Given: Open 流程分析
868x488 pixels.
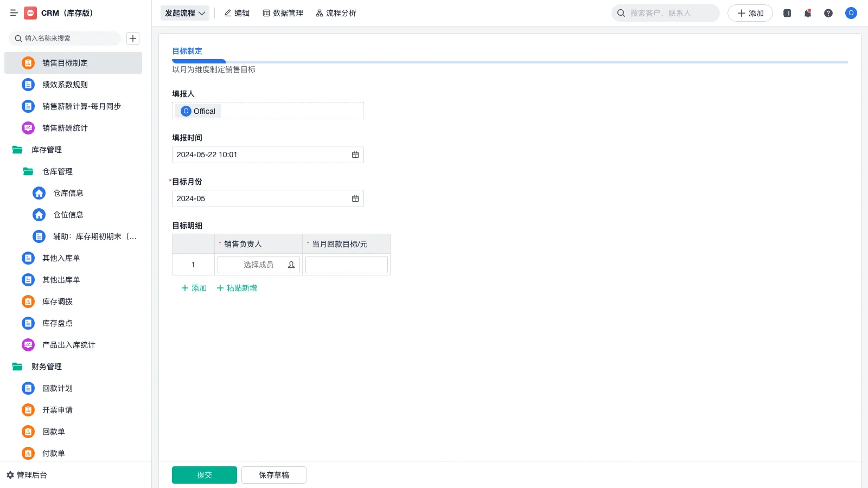Looking at the screenshot, I should tap(336, 13).
